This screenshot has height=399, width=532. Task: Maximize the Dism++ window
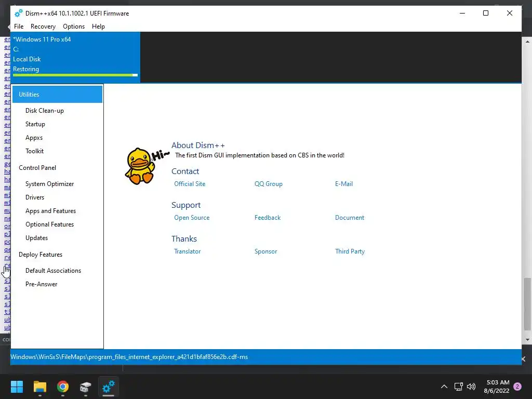(486, 13)
